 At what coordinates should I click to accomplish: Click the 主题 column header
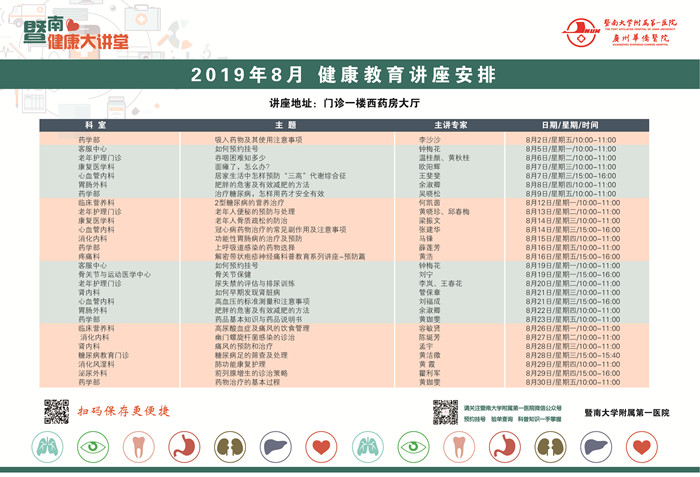click(286, 125)
